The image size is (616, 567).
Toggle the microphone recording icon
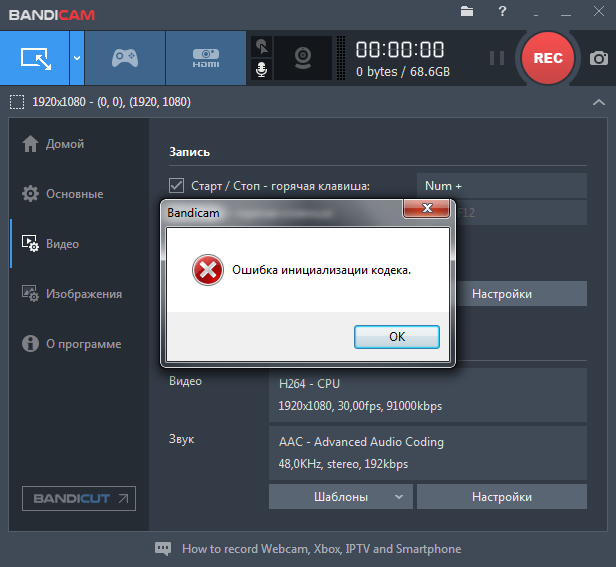point(261,70)
